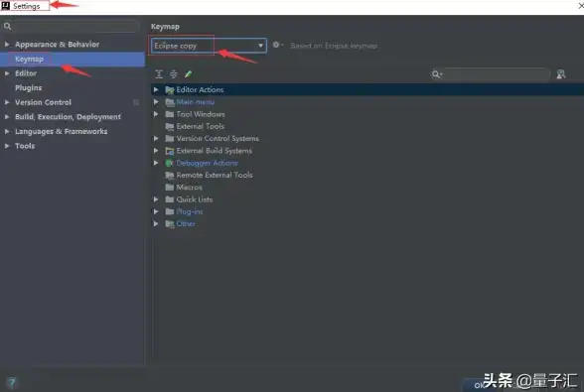Select the Remote External Tools item
This screenshot has width=584, height=392.
(215, 175)
